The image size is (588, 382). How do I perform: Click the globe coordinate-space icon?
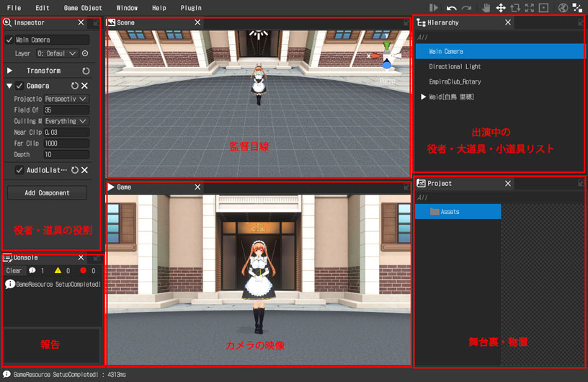point(563,8)
